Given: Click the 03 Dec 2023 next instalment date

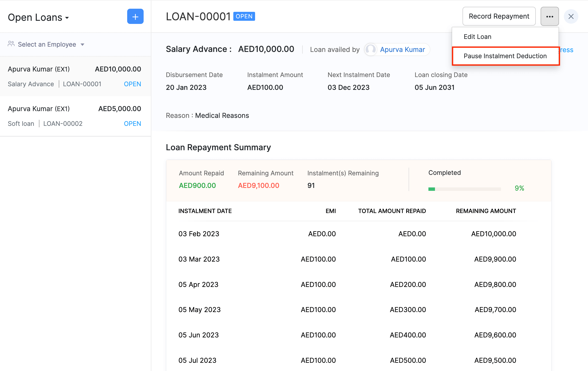Looking at the screenshot, I should [x=348, y=87].
